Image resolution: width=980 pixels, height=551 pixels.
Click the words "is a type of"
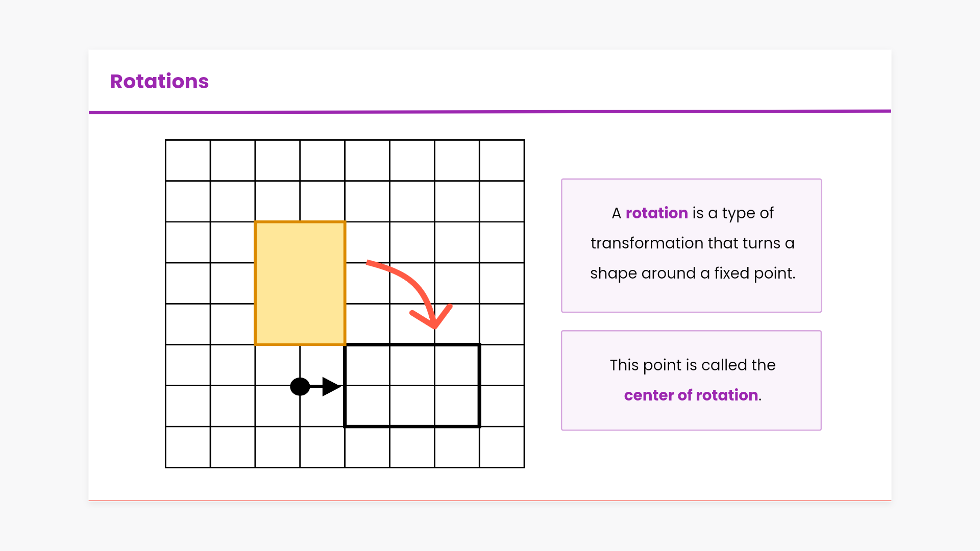point(733,213)
